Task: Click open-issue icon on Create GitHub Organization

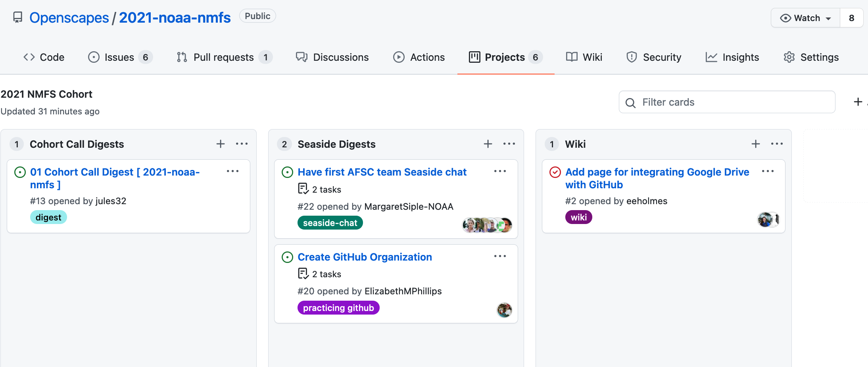Action: tap(287, 257)
